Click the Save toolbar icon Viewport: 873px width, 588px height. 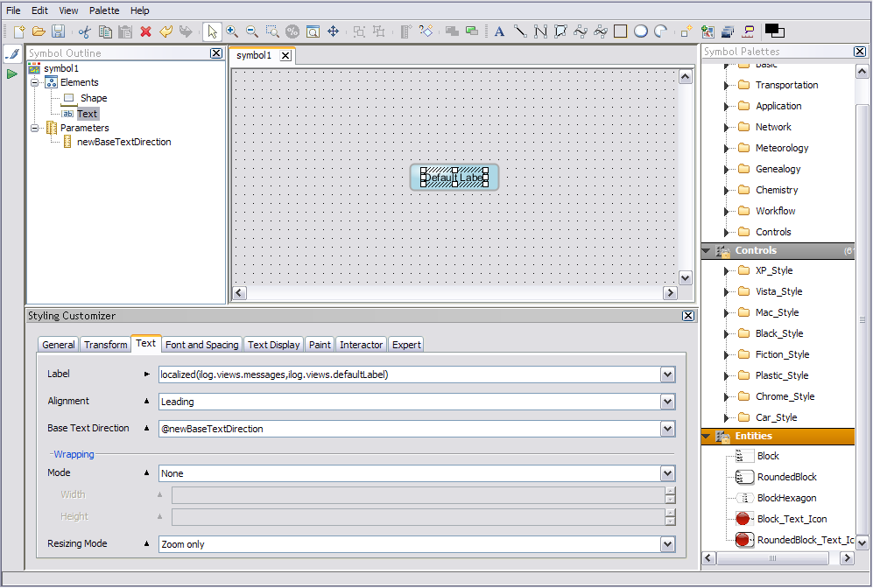tap(58, 31)
